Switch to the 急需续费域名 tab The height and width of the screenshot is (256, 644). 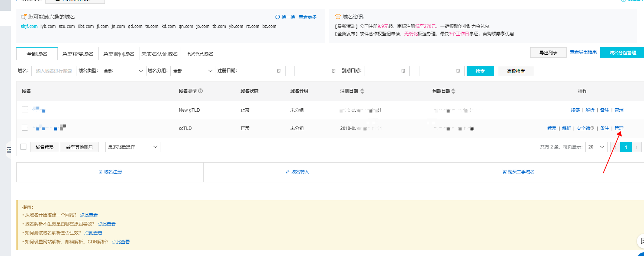click(x=78, y=54)
